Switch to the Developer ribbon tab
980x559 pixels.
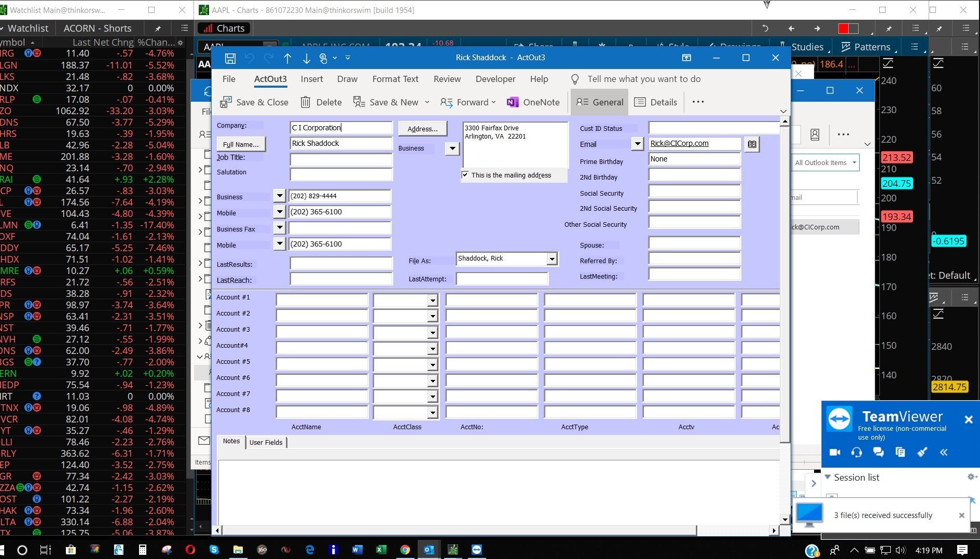point(495,79)
